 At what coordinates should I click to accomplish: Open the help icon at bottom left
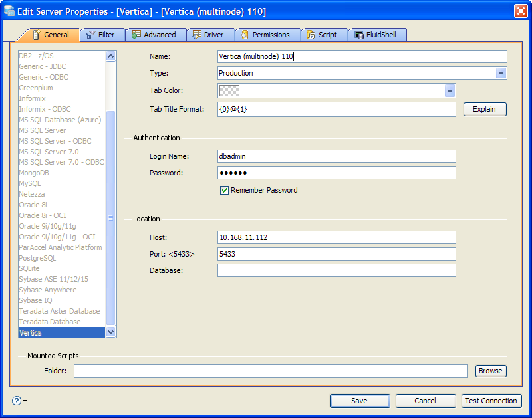pyautogui.click(x=16, y=401)
